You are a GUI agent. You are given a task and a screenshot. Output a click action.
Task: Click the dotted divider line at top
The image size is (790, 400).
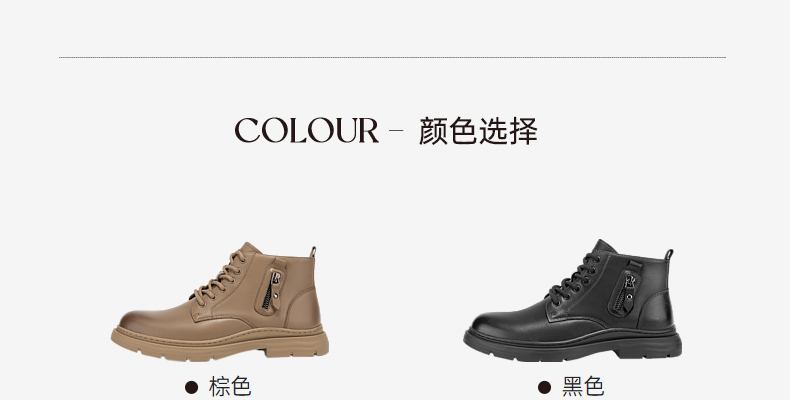[392, 57]
